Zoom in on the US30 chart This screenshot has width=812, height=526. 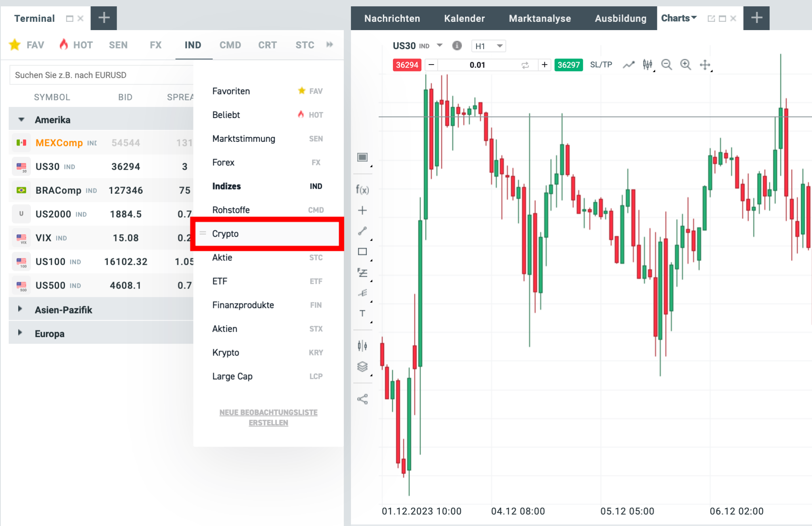[x=686, y=65]
